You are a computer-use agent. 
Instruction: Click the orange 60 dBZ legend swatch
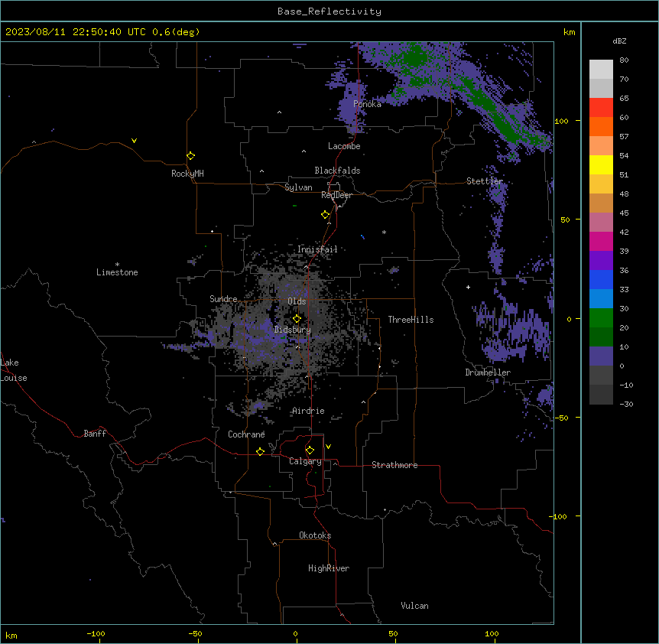[601, 126]
